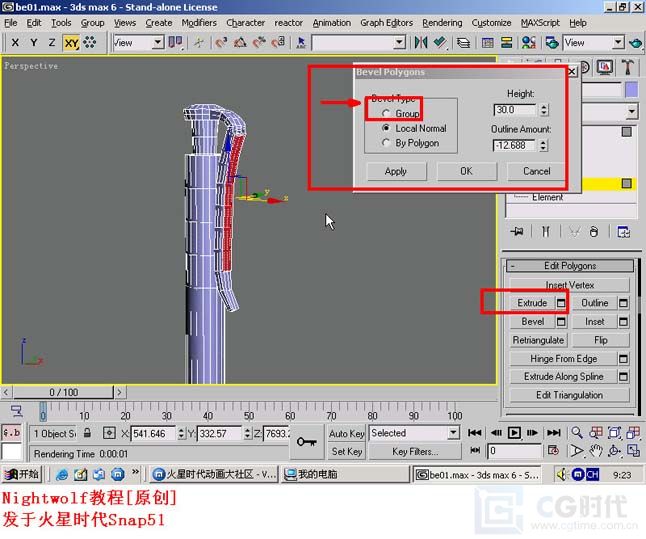646x539 pixels.
Task: Open Bevel settings box button
Action: (561, 321)
